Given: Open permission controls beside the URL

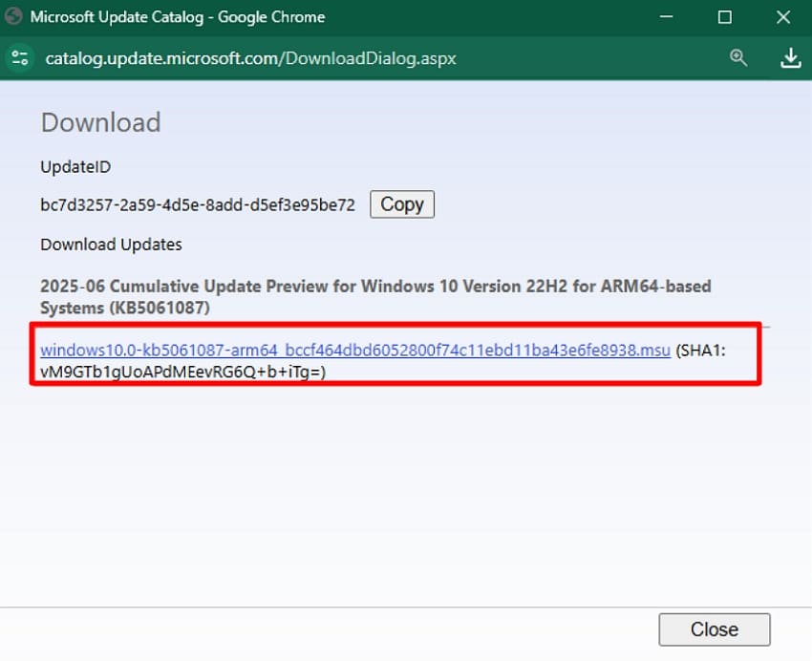Looking at the screenshot, I should 19,57.
